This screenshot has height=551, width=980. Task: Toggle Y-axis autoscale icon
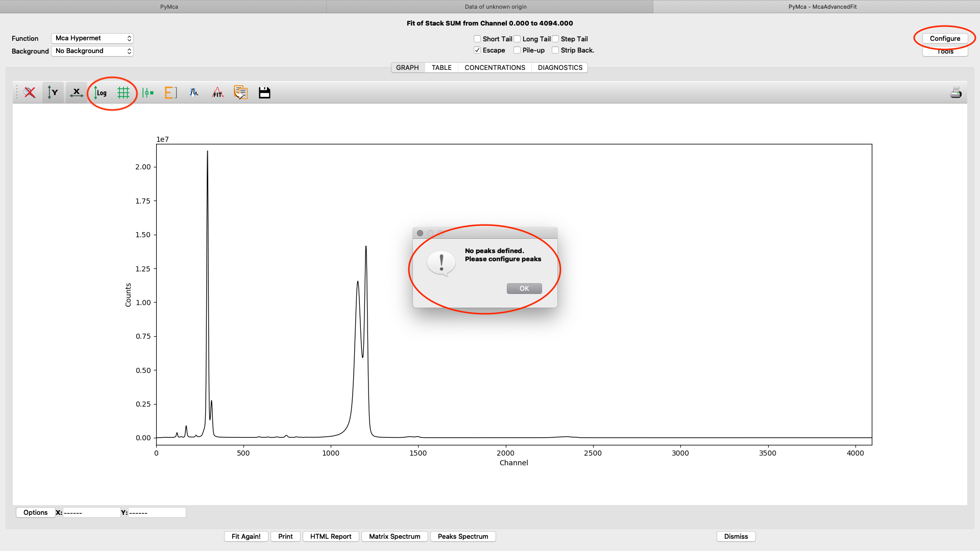click(x=53, y=92)
